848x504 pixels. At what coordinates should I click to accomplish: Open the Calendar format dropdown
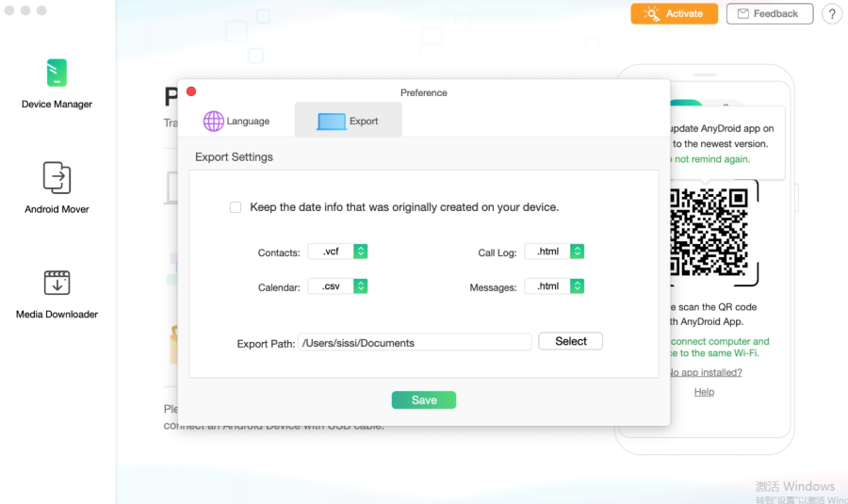point(360,286)
